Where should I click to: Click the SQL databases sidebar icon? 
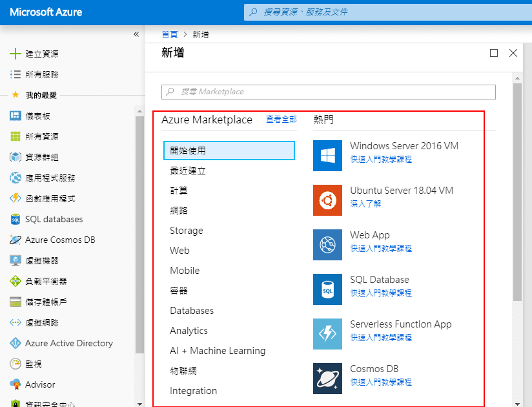click(15, 219)
